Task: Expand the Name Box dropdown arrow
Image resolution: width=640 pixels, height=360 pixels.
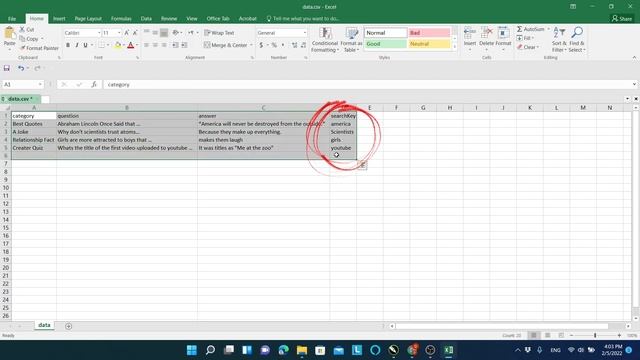Action: pos(40,84)
